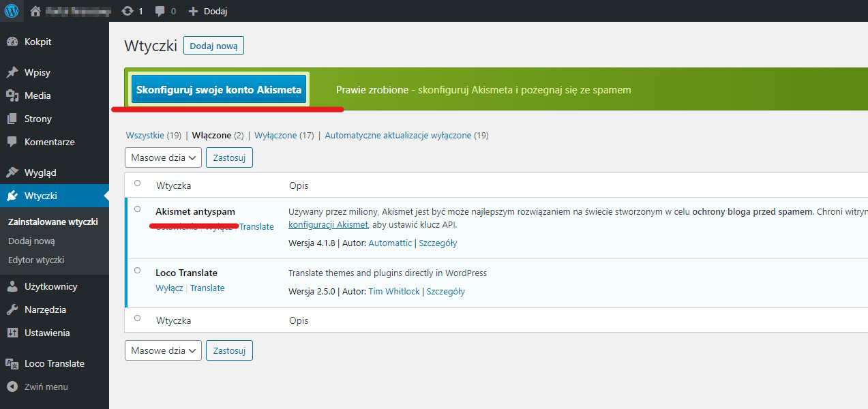
Task: View Szczegóły for Loco Translate
Action: (446, 291)
